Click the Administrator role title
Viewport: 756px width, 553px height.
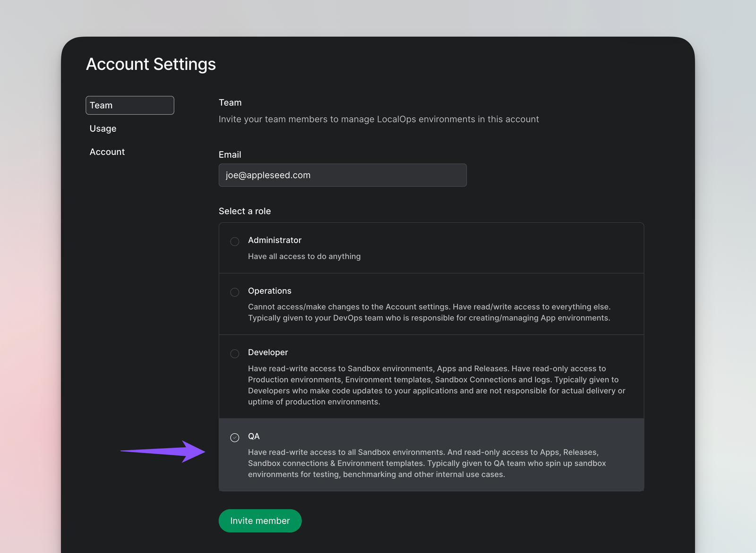pos(275,240)
